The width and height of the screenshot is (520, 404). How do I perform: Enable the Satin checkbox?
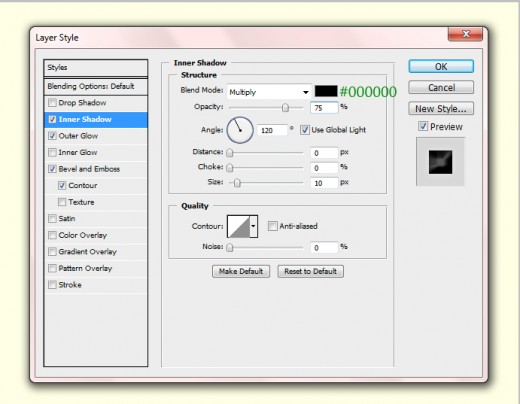pyautogui.click(x=52, y=218)
